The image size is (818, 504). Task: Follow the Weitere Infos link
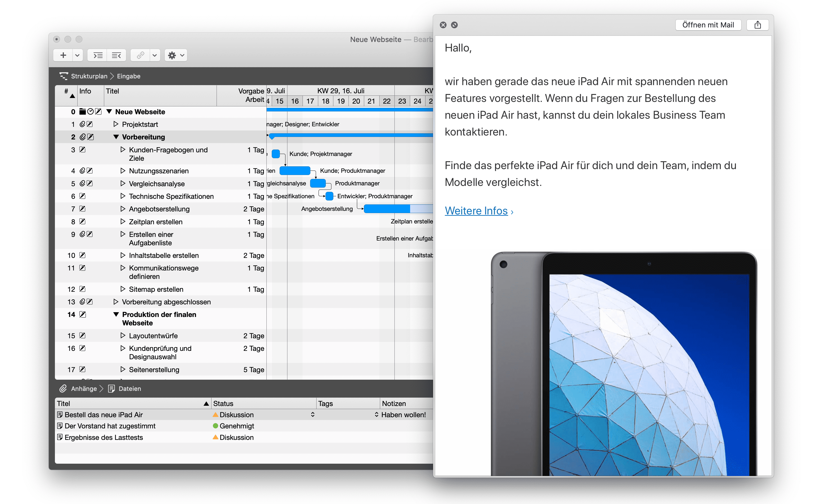[476, 211]
